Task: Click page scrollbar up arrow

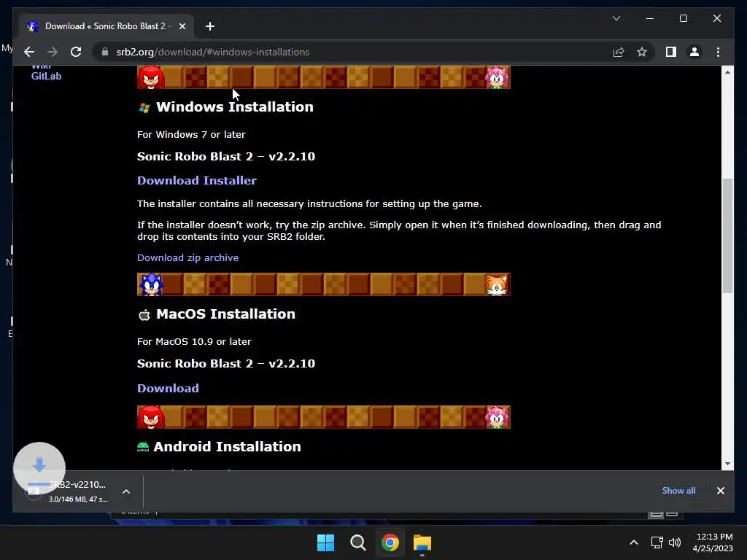Action: [x=727, y=72]
